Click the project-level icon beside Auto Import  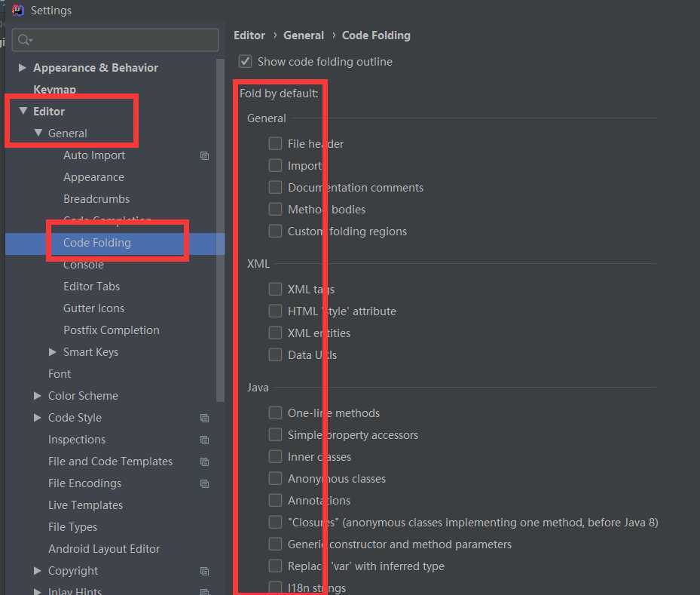coord(204,155)
